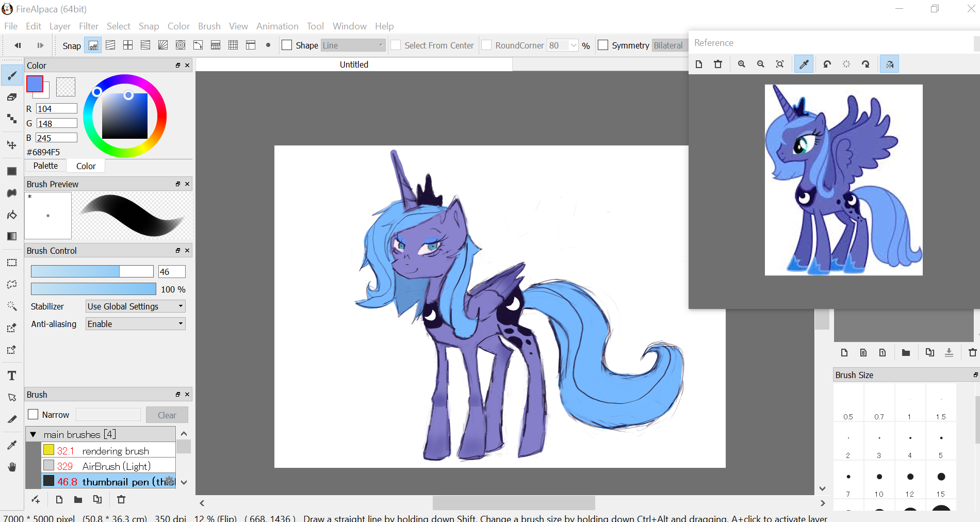Collapse the main brushes group
Image resolution: width=980 pixels, height=522 pixels.
33,435
